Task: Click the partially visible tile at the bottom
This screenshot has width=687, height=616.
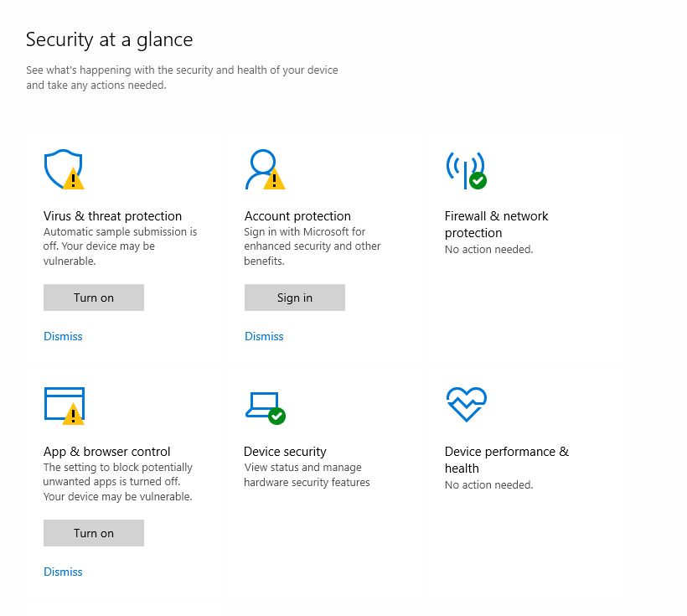Action: (x=123, y=611)
